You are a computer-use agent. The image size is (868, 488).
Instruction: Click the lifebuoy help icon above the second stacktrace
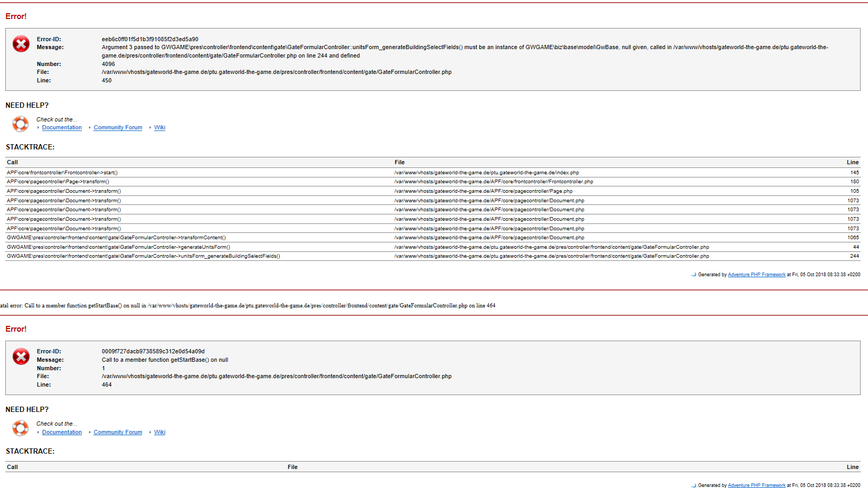click(x=21, y=428)
